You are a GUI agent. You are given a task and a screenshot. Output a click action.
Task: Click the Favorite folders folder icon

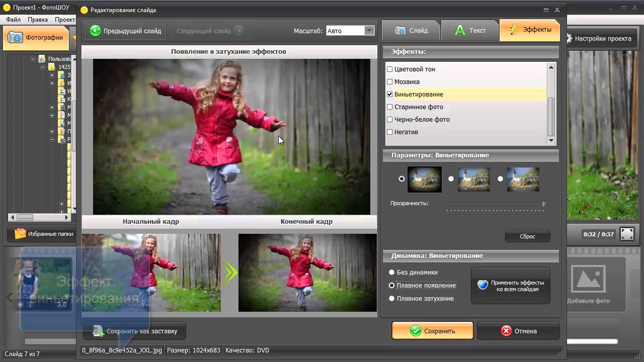coord(20,234)
